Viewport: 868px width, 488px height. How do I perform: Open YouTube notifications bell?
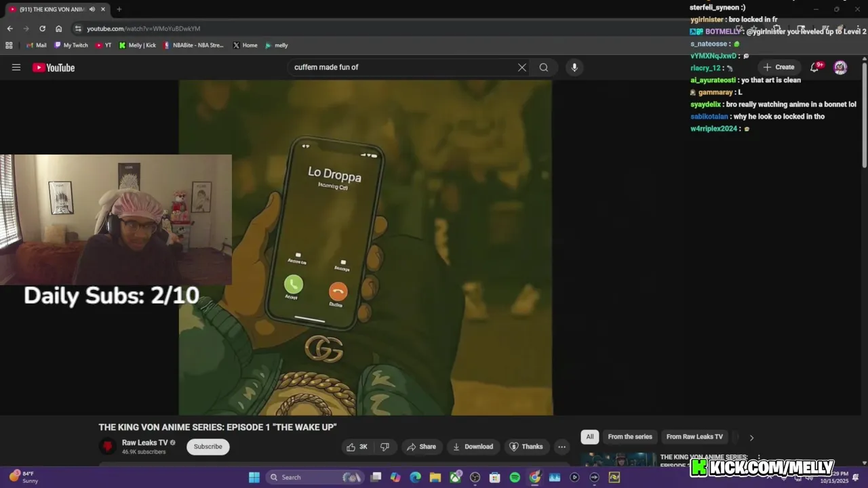[x=815, y=67]
